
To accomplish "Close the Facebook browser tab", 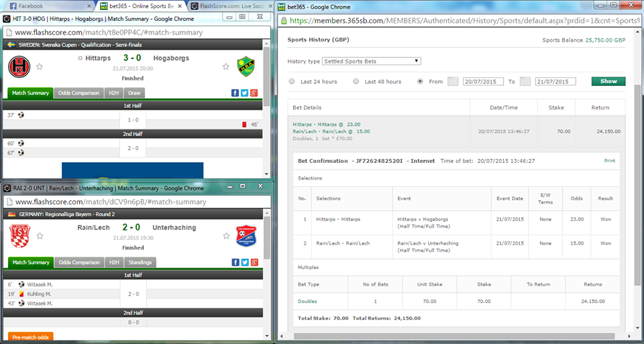I will pyautogui.click(x=89, y=6).
